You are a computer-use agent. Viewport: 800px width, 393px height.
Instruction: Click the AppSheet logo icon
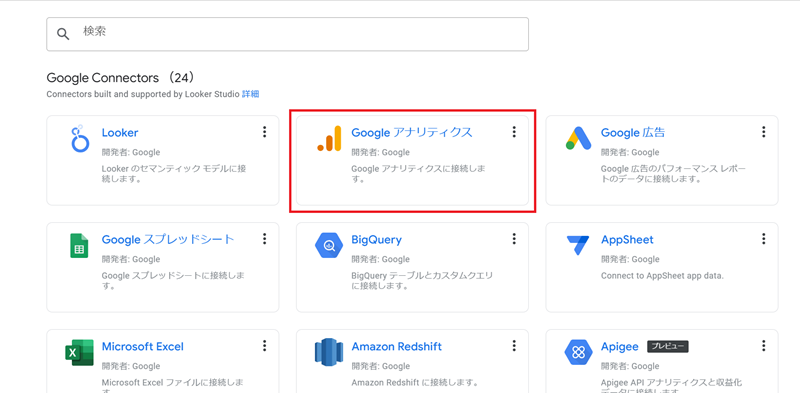point(578,245)
